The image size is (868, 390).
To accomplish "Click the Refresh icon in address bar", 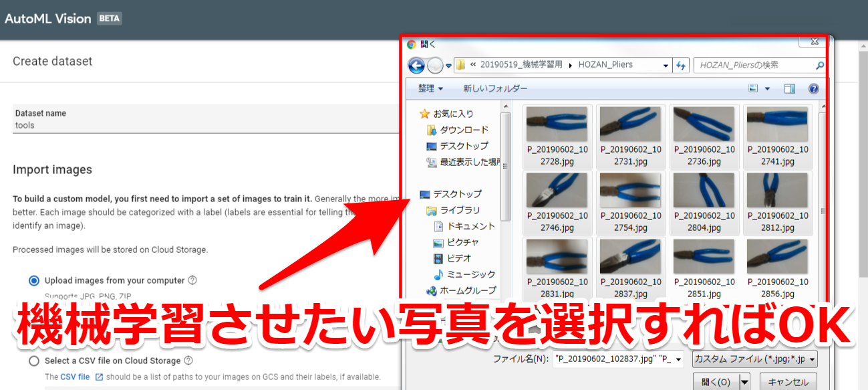I will click(x=680, y=64).
